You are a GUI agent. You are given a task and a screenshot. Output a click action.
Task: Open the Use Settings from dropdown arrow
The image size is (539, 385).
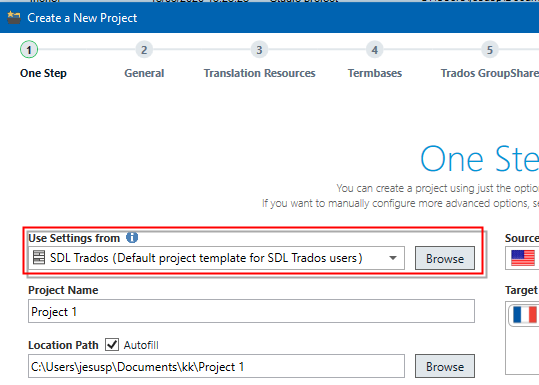tap(393, 258)
